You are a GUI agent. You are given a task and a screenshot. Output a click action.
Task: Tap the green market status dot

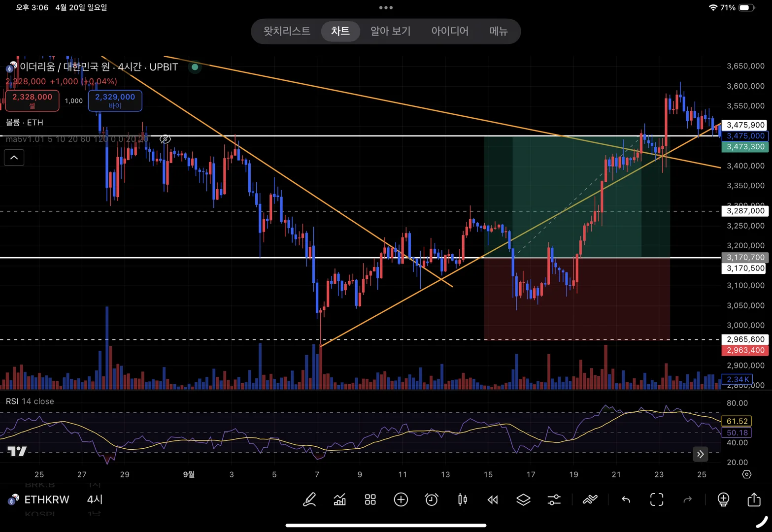[195, 67]
